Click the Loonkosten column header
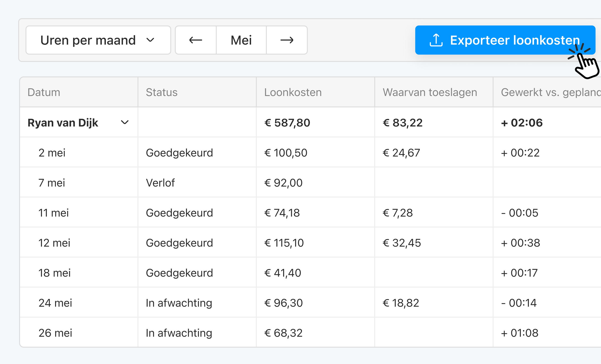Viewport: 601px width, 364px height. 293,92
